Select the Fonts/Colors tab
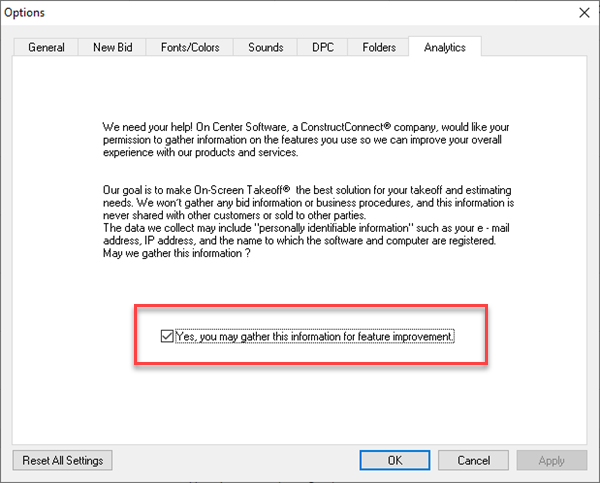Screen dimensions: 600x483 [190, 47]
